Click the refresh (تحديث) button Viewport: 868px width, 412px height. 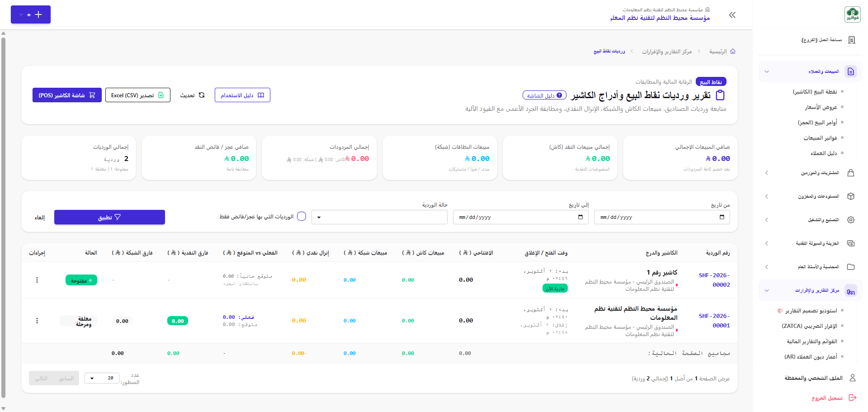192,95
